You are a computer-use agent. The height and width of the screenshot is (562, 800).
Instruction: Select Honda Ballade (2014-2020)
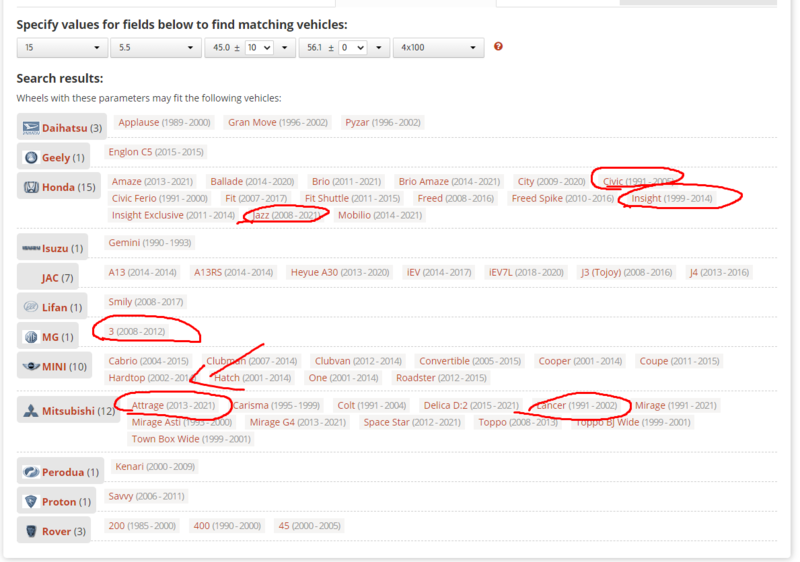click(252, 182)
